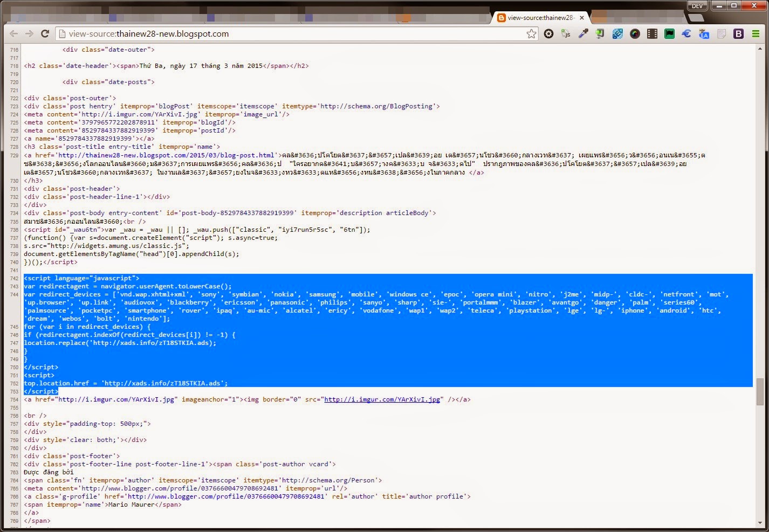The height and width of the screenshot is (532, 769).
Task: Open the black gear extension
Action: (x=548, y=33)
